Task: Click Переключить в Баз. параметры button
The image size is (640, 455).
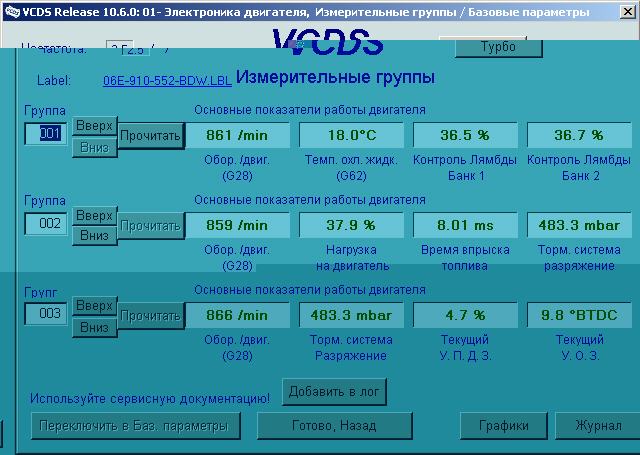Action: (136, 426)
